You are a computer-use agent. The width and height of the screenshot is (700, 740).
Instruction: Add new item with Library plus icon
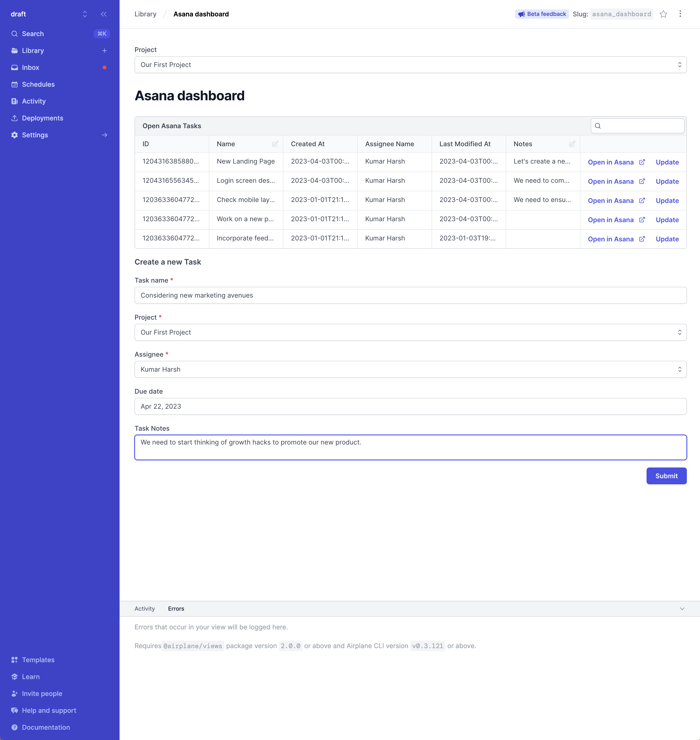pos(105,51)
